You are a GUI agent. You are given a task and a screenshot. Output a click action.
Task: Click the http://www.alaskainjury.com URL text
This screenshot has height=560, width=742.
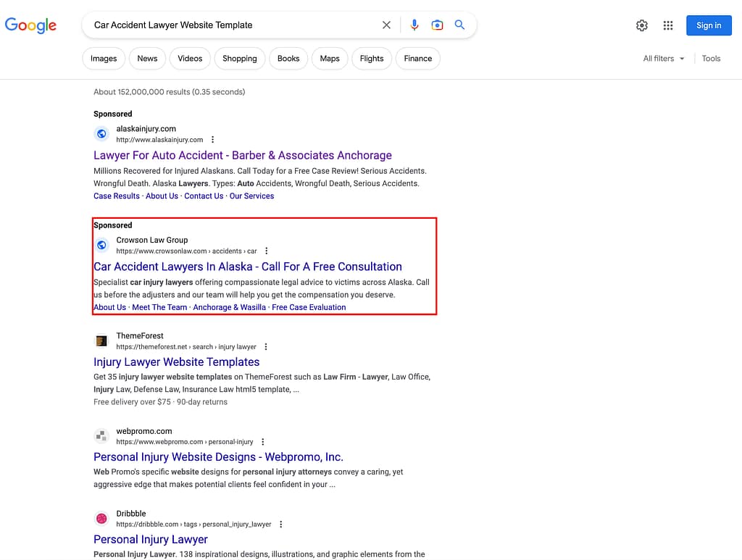tap(159, 140)
